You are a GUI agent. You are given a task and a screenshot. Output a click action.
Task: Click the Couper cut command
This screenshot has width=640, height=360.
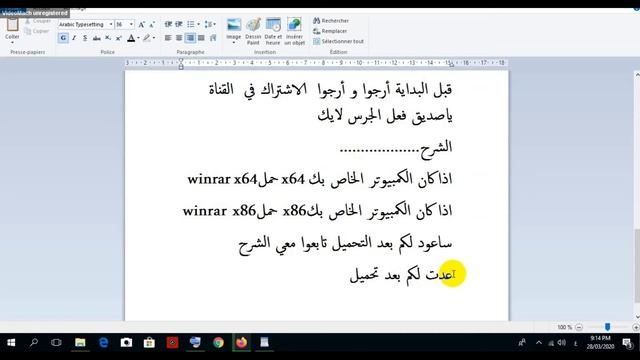pyautogui.click(x=38, y=21)
